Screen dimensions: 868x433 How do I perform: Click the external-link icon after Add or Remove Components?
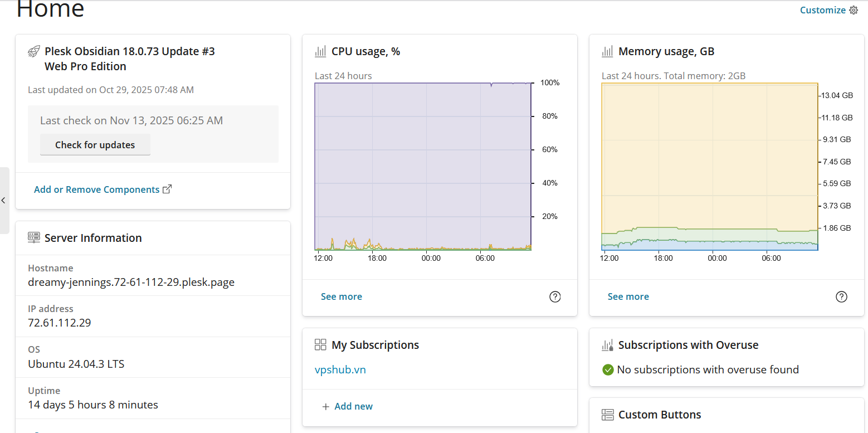[x=167, y=189]
